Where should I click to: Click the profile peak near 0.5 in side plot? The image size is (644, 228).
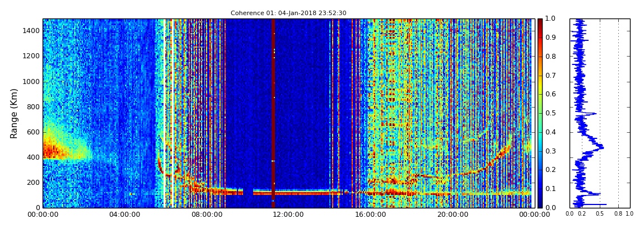600,146
